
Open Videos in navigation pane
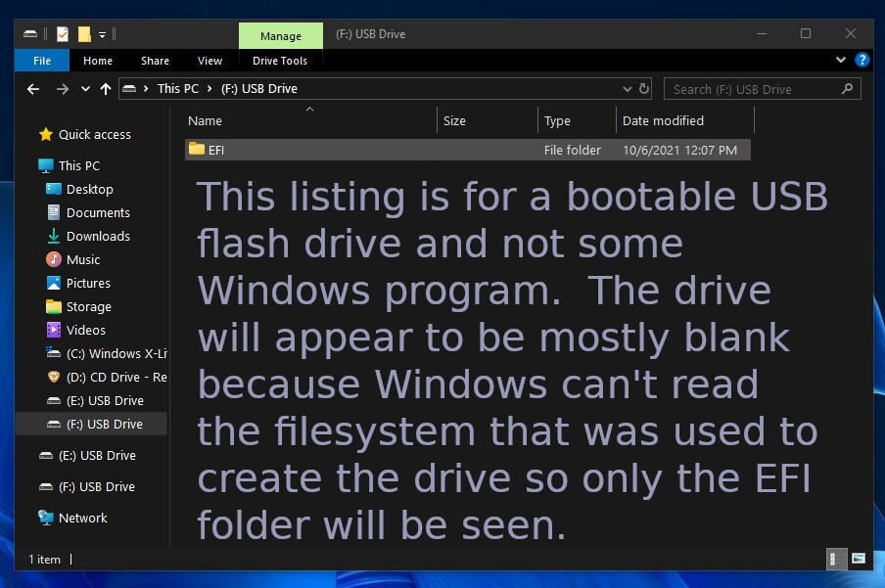click(86, 330)
